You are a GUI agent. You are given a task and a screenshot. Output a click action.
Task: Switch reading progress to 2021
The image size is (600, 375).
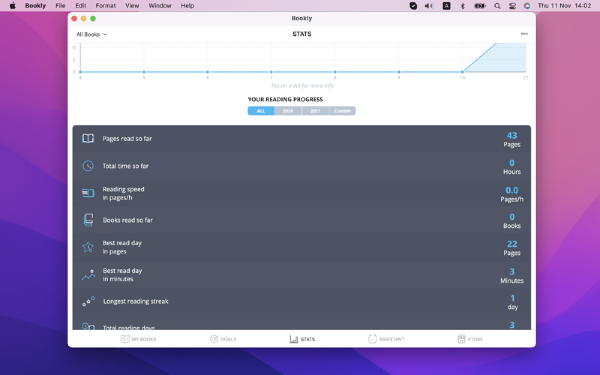[315, 111]
